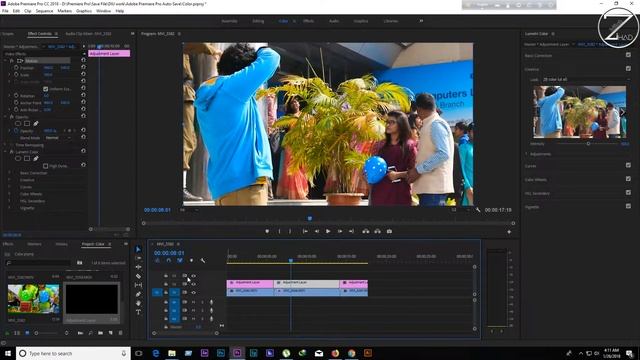Screen dimensions: 640x360
Task: Expand Creative in Effect Controls
Action: [10, 180]
